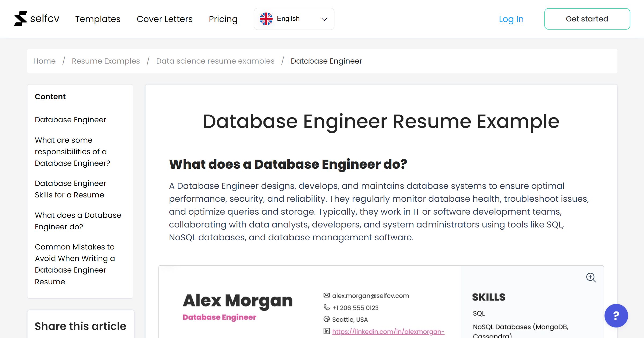
Task: Open Pricing page from the navigation
Action: click(x=223, y=19)
